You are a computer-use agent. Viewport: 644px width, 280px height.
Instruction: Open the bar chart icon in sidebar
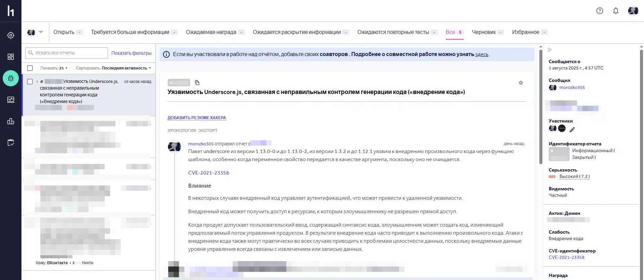11,121
